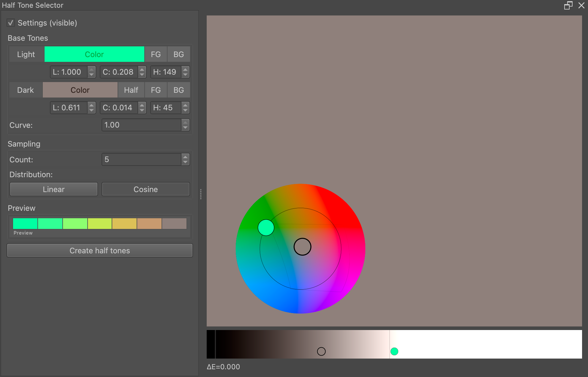Decrease Dark L: 0.611 with down arrow
Screen dimensions: 588x377
click(x=91, y=110)
